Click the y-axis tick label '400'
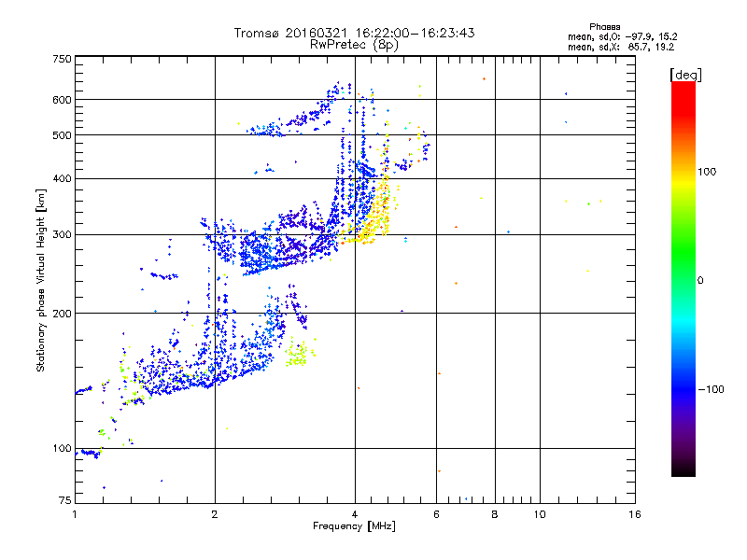 point(62,179)
